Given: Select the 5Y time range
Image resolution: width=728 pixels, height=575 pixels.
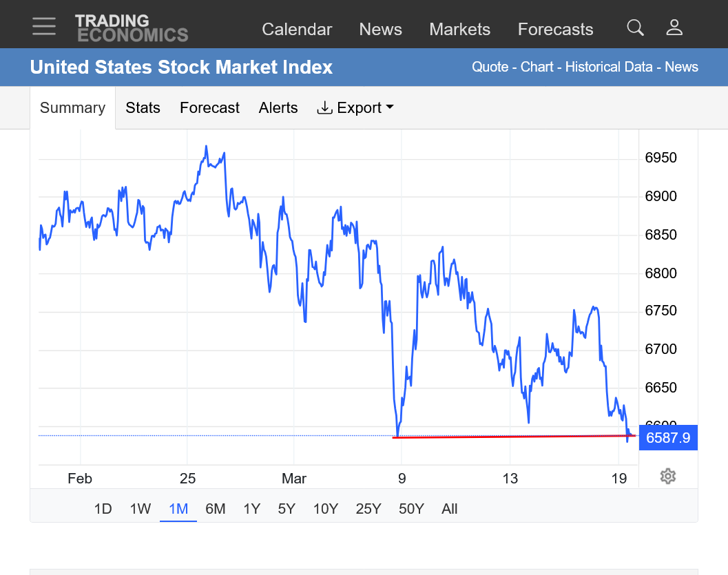Looking at the screenshot, I should coord(287,509).
